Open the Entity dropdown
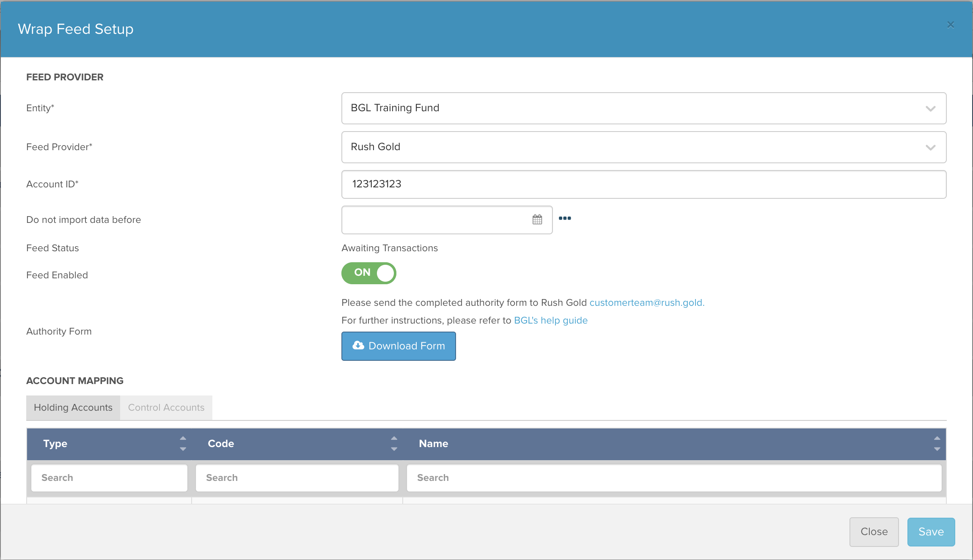 coord(643,108)
